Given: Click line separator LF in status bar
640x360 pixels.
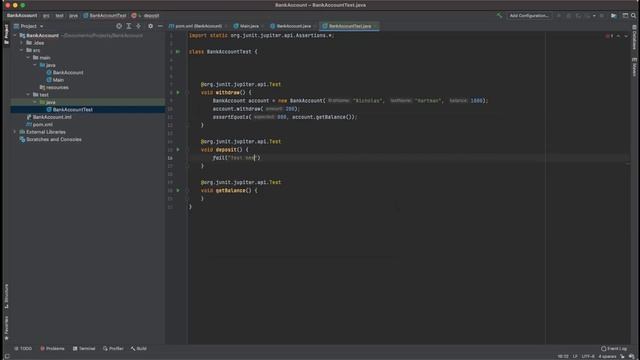Looking at the screenshot, I should [575, 356].
